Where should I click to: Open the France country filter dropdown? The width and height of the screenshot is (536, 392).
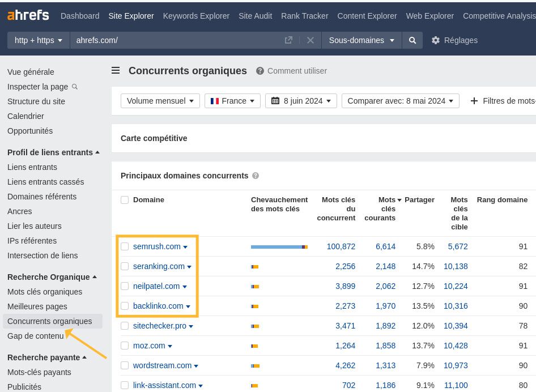click(232, 101)
